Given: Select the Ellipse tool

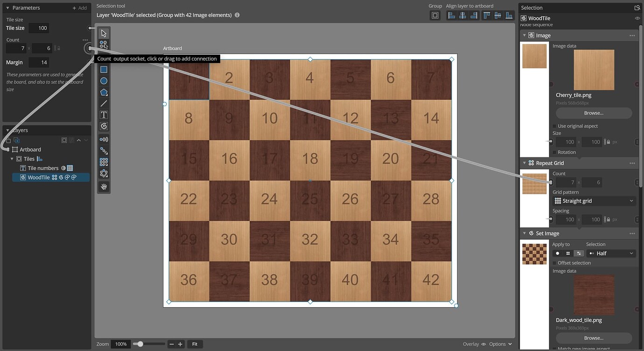Looking at the screenshot, I should point(103,80).
